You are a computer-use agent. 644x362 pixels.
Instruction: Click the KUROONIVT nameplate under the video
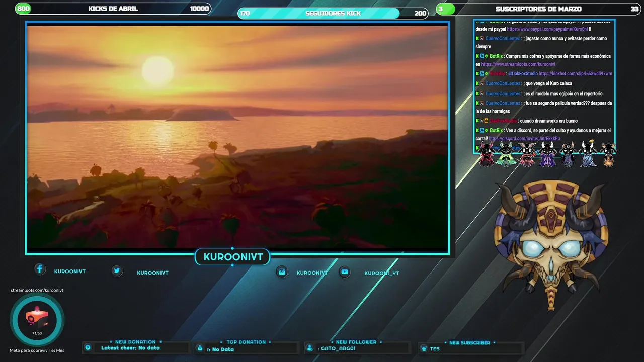pos(233,257)
